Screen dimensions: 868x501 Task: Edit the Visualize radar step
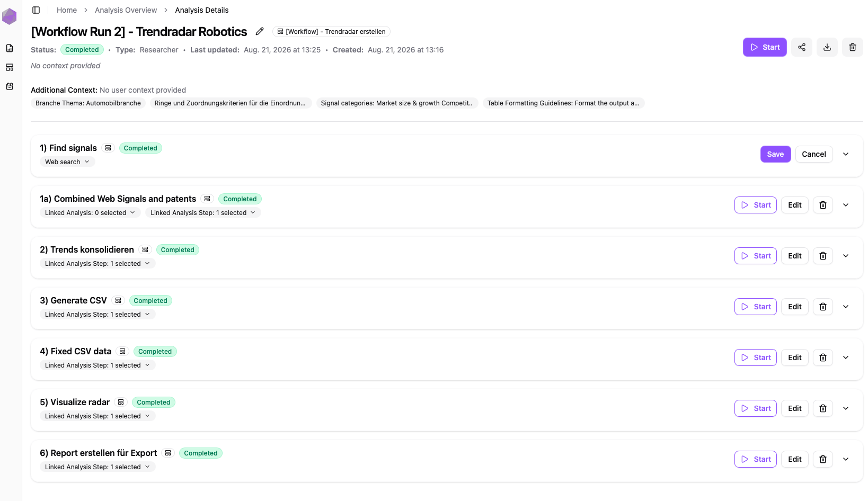[795, 408]
